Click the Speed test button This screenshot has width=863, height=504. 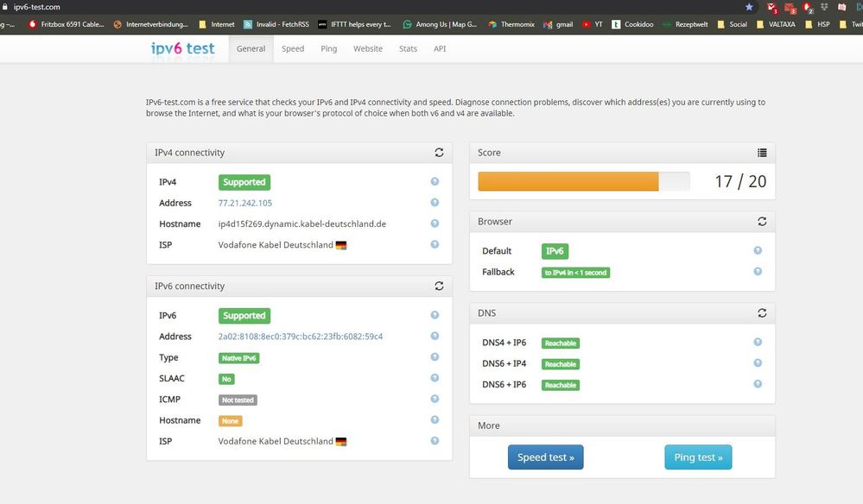545,457
